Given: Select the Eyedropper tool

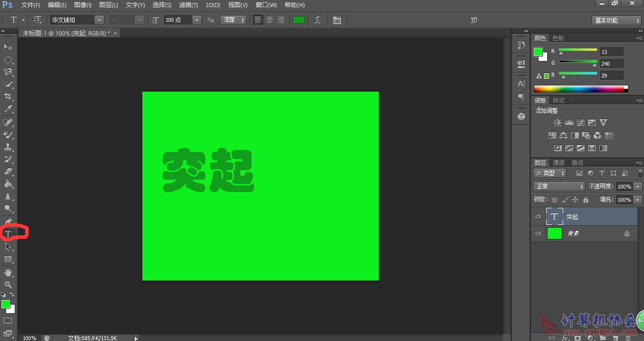Looking at the screenshot, I should (8, 109).
